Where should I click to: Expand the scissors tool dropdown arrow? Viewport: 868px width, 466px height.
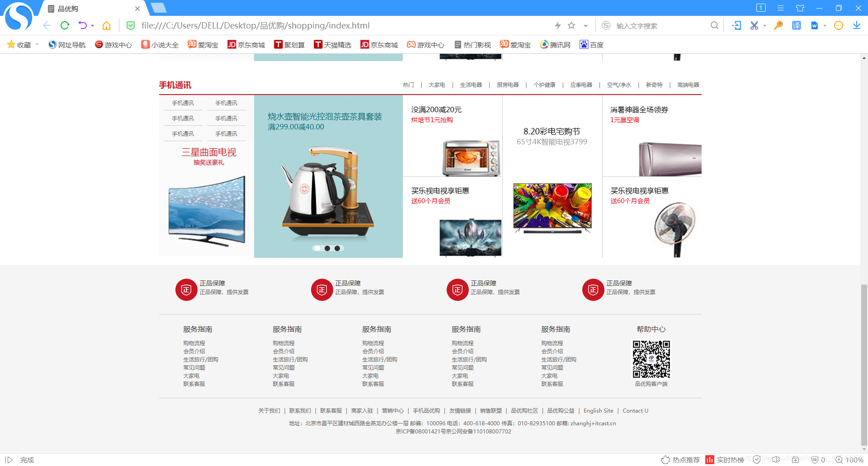764,26
